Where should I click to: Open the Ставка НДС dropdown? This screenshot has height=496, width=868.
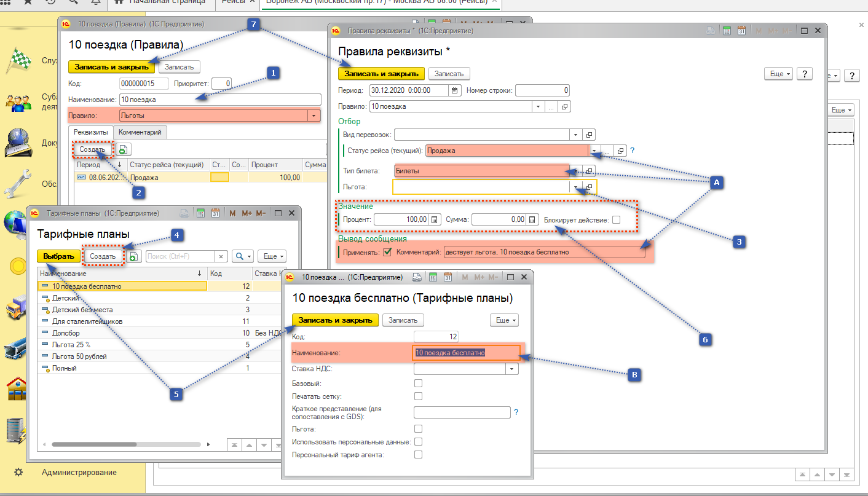coord(511,369)
